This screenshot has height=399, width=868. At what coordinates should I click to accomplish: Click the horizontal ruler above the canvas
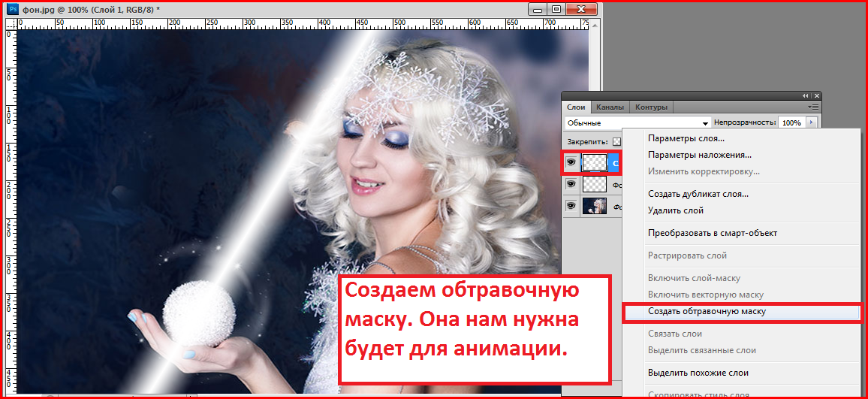[x=303, y=24]
